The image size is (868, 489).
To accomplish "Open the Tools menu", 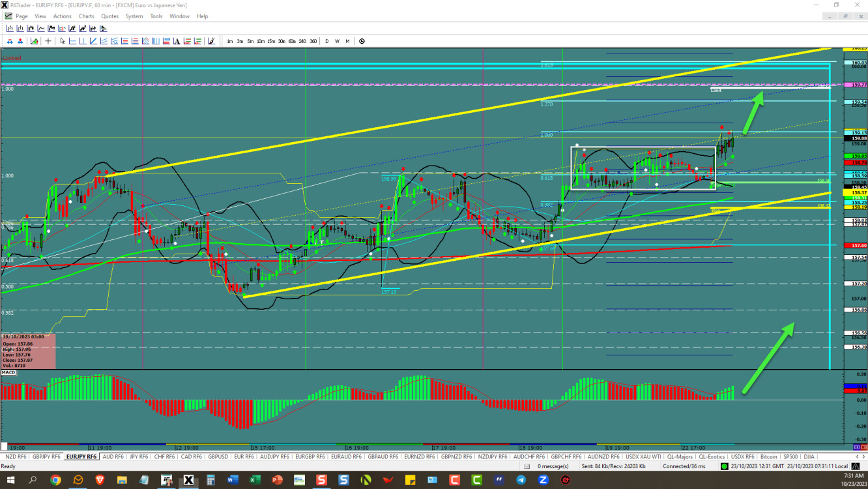I will (156, 16).
